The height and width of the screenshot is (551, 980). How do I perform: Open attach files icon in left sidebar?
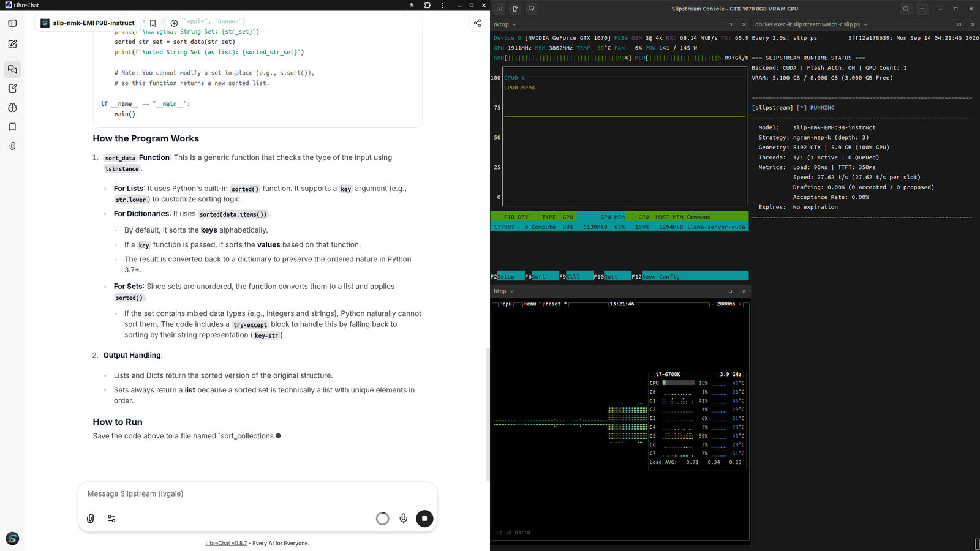click(12, 146)
